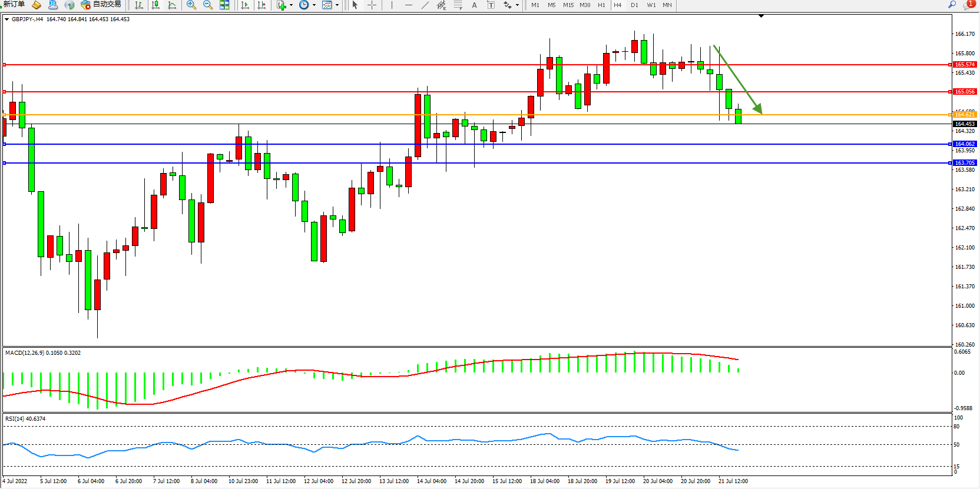Expand the chart templates dropdown arrow

coord(337,5)
